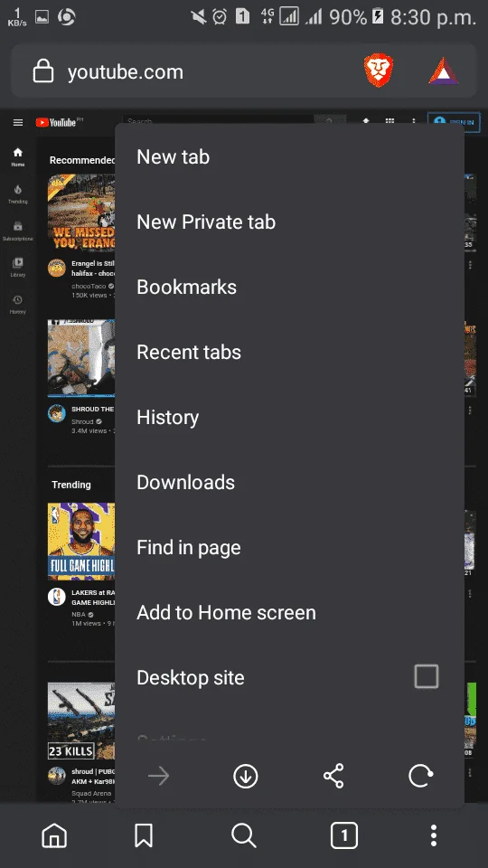Tap the reload page icon in menu
The height and width of the screenshot is (868, 488).
[420, 776]
